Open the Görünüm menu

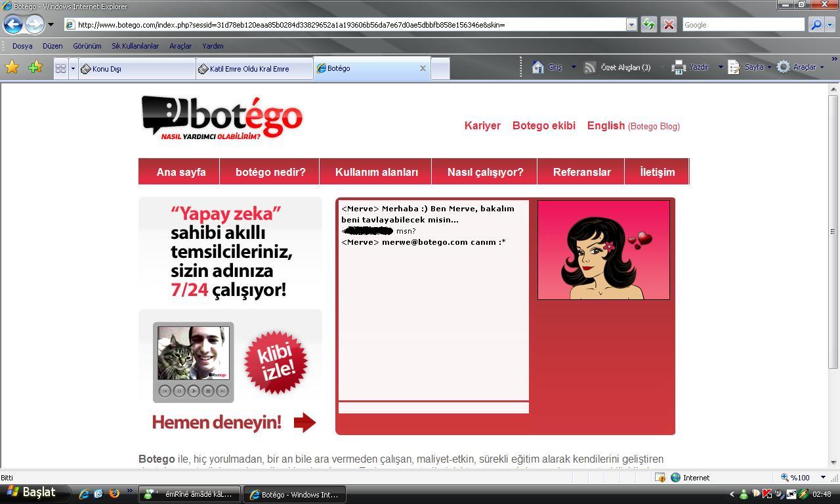tap(87, 46)
